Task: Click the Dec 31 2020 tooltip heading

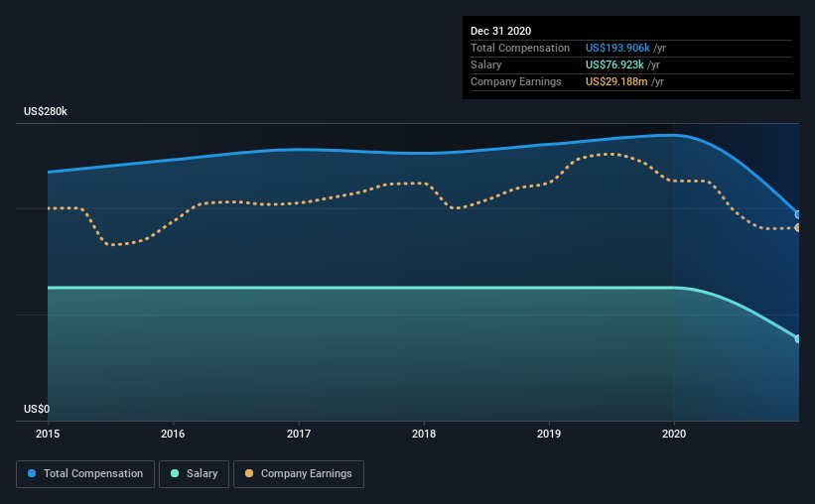Action: (500, 31)
